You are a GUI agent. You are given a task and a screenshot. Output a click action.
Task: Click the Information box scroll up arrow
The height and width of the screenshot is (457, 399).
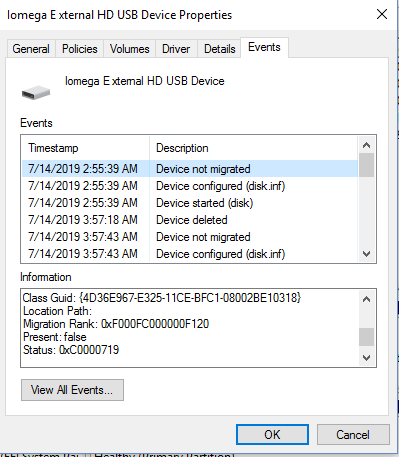pyautogui.click(x=366, y=299)
